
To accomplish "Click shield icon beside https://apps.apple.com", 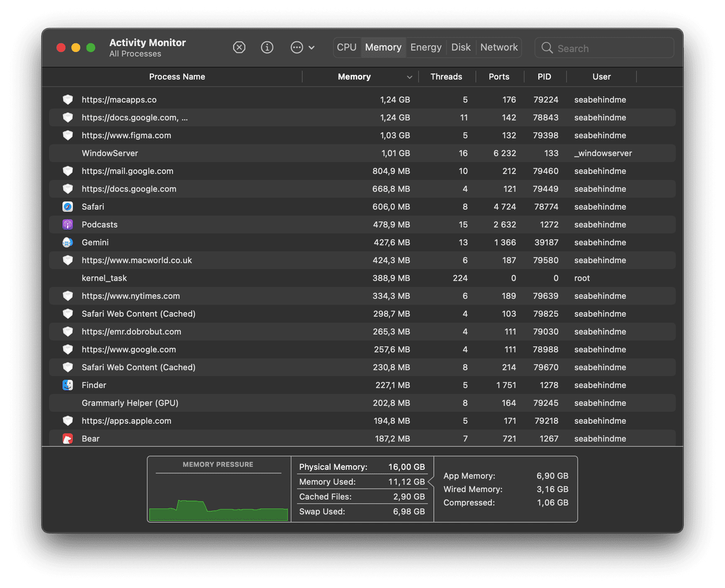I will click(68, 421).
